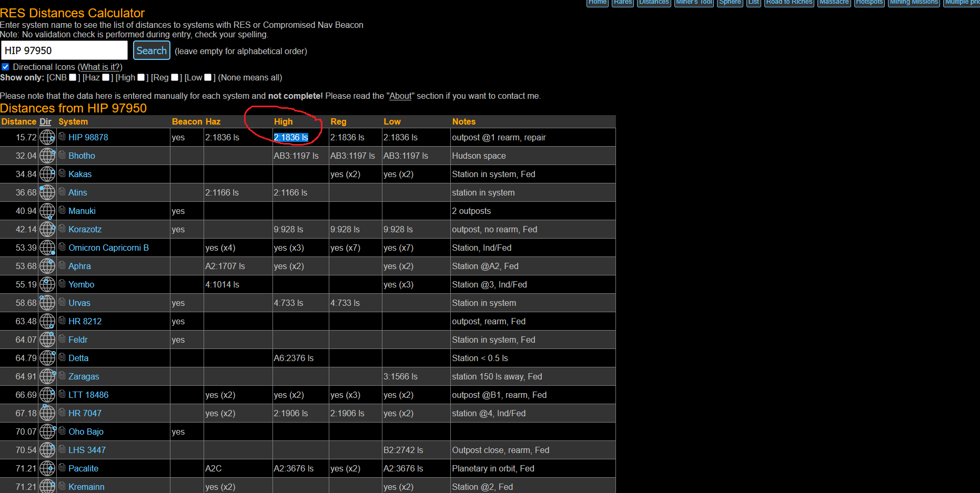
Task: Click the direction globe icon for LHS 3447
Action: (x=47, y=450)
